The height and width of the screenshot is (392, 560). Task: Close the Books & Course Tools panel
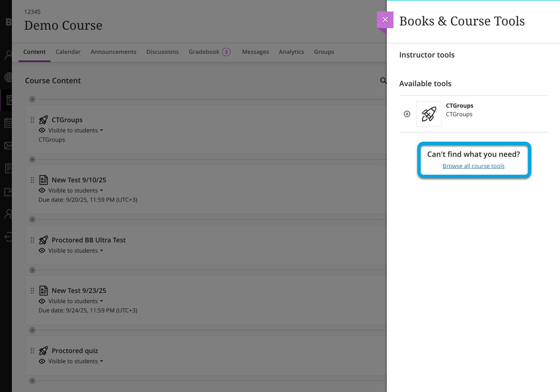(x=385, y=20)
